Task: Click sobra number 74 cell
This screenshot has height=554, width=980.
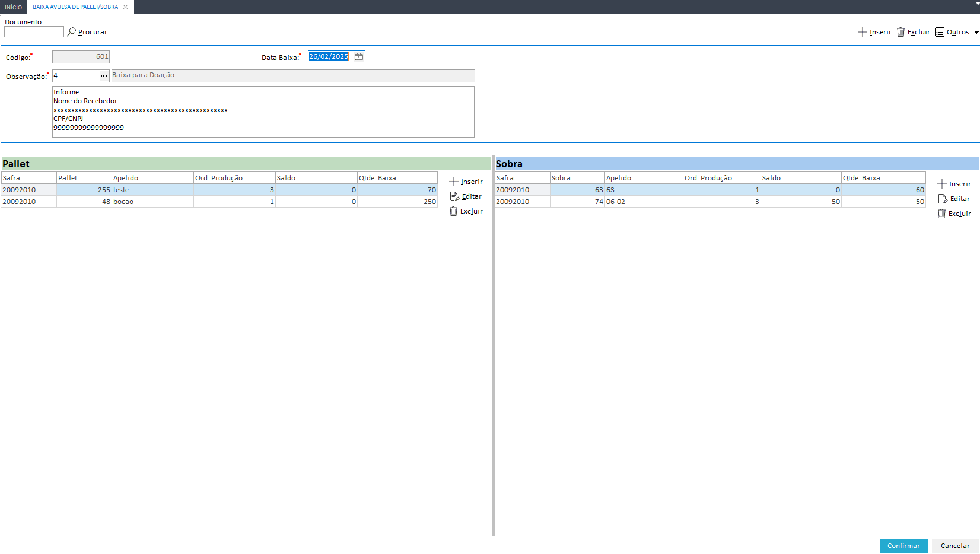Action: (x=577, y=202)
